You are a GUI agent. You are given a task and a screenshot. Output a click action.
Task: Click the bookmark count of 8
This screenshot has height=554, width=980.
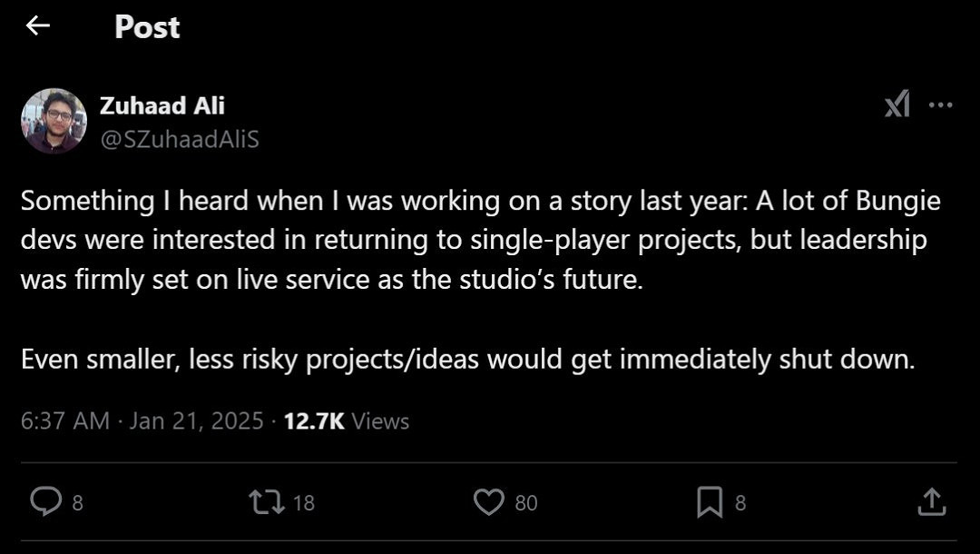coord(740,502)
